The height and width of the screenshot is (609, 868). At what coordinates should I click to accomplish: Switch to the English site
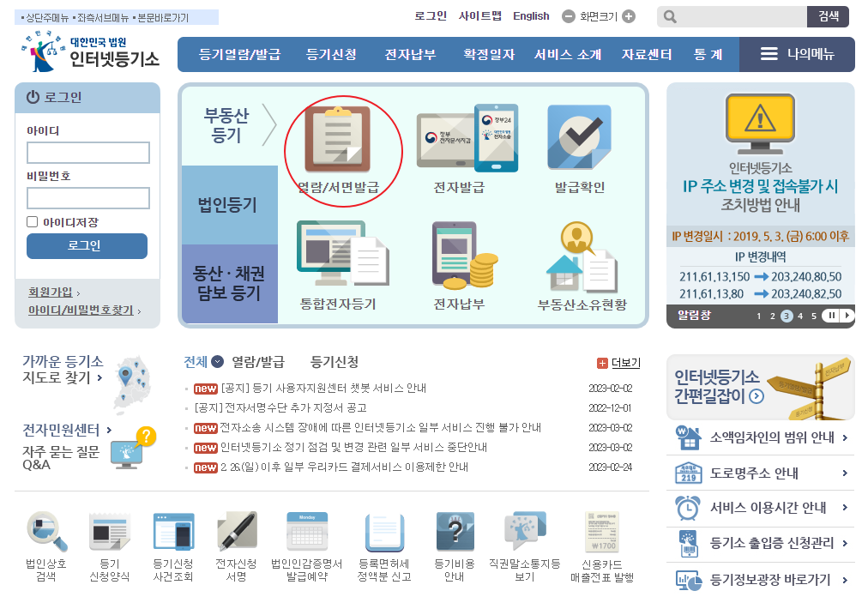coord(531,16)
